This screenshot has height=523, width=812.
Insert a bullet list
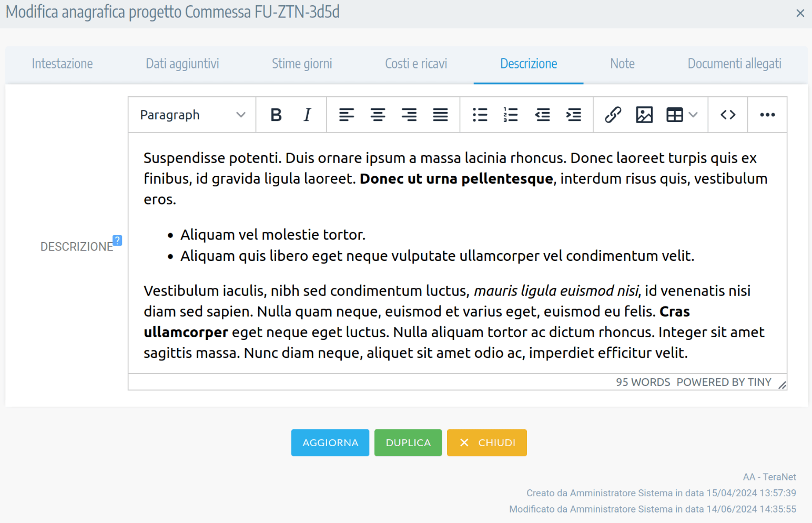click(x=480, y=115)
